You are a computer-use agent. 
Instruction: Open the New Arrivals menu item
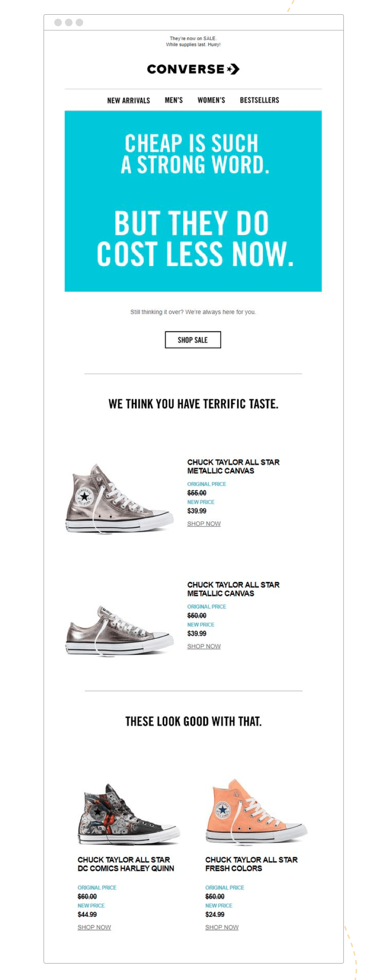(x=129, y=101)
